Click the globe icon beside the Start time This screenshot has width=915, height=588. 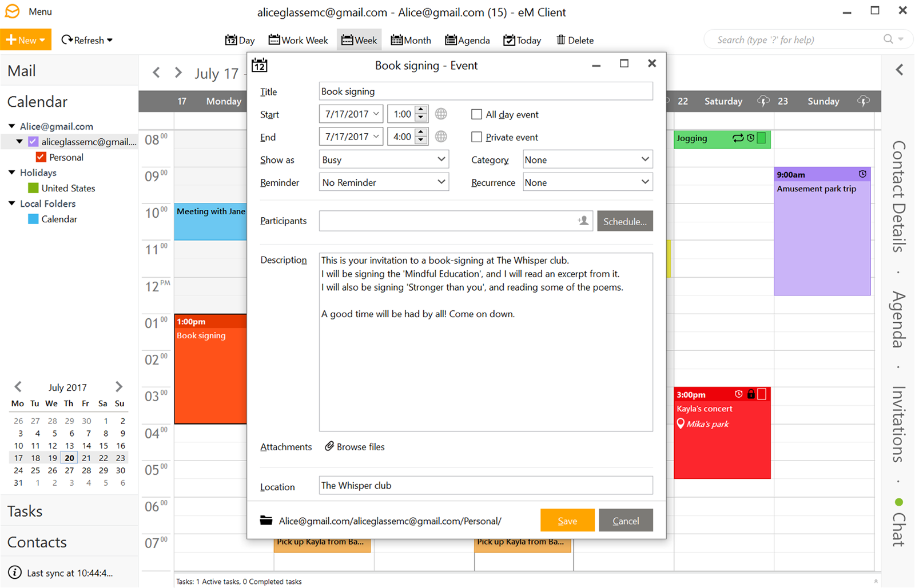tap(440, 114)
